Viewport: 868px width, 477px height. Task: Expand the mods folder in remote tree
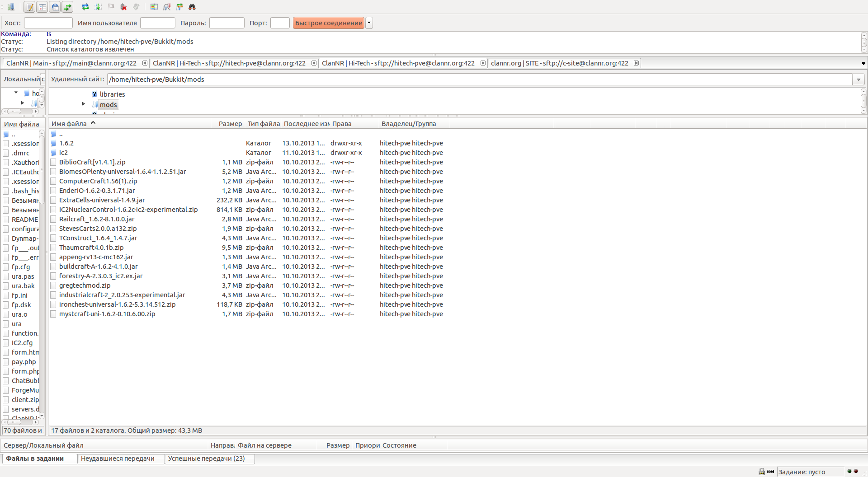(x=84, y=104)
